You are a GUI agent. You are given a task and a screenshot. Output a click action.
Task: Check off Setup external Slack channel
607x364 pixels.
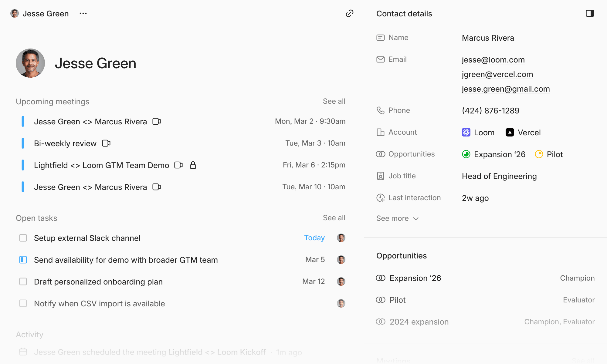click(x=23, y=238)
